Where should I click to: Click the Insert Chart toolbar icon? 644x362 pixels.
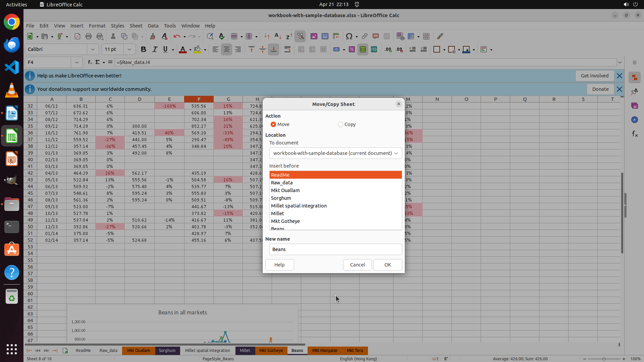coord(325,36)
